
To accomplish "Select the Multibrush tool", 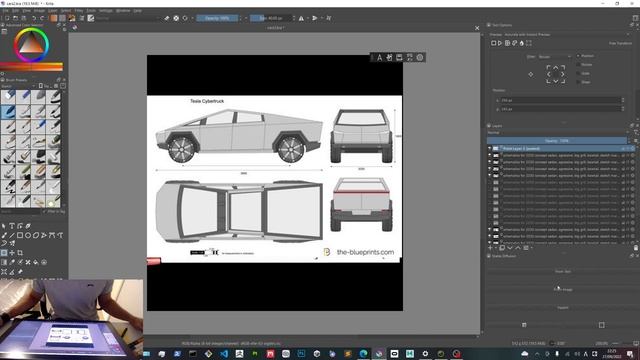I will click(12, 244).
